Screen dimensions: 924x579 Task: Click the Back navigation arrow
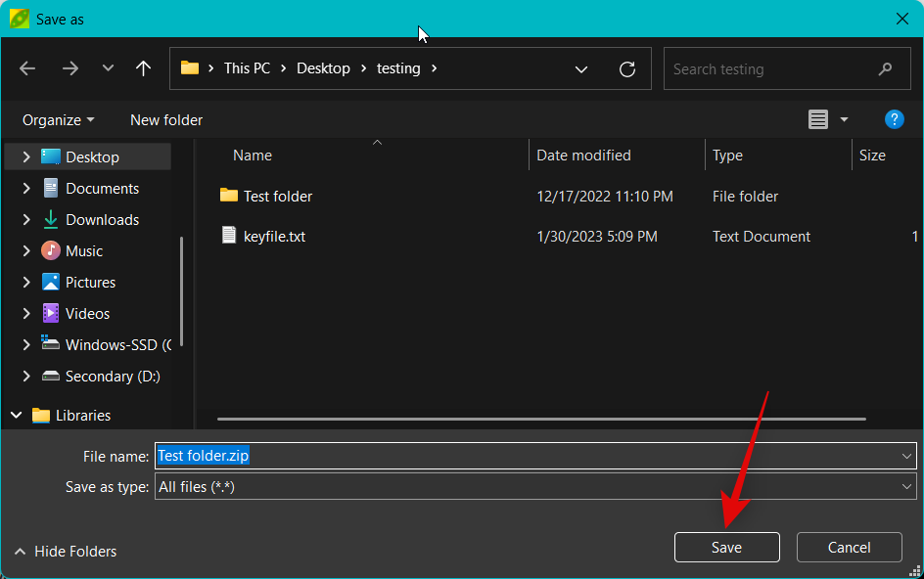[x=27, y=68]
